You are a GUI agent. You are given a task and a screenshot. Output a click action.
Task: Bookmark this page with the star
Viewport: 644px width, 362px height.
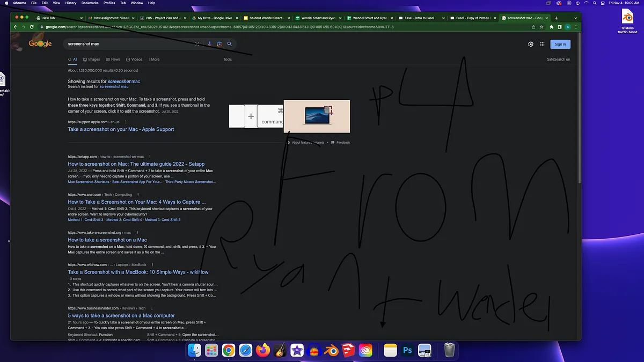tap(543, 27)
